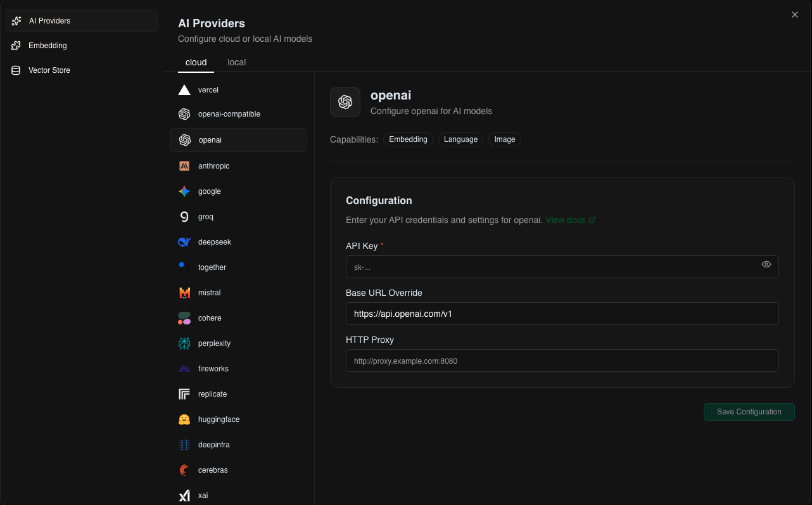Viewport: 812px width, 505px height.
Task: Select the deepseek whale icon
Action: tap(184, 242)
